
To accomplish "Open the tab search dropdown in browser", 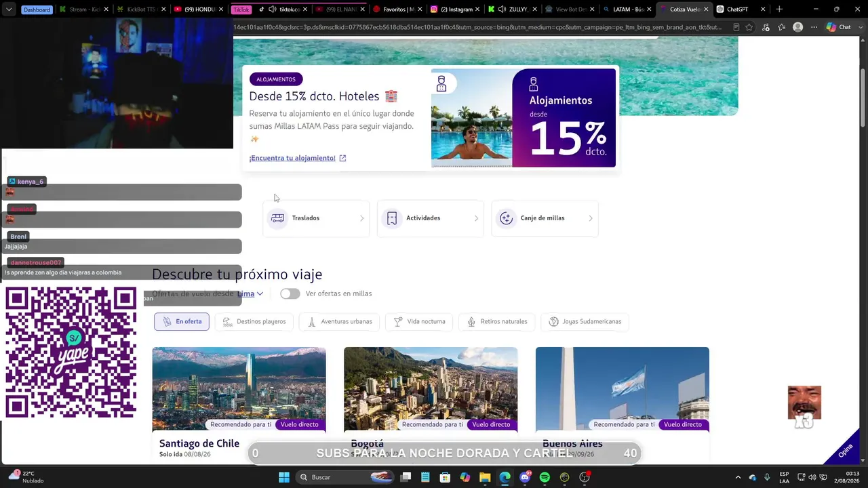I will pos(9,9).
